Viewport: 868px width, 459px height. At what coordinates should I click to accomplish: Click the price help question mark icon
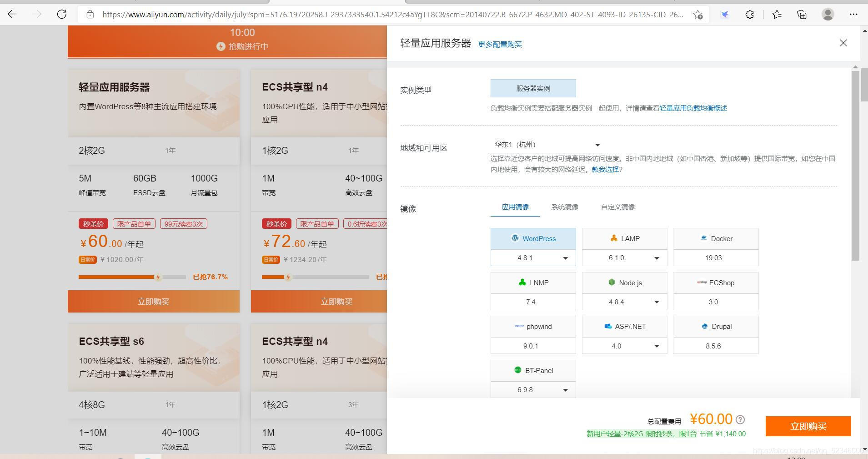click(x=740, y=419)
